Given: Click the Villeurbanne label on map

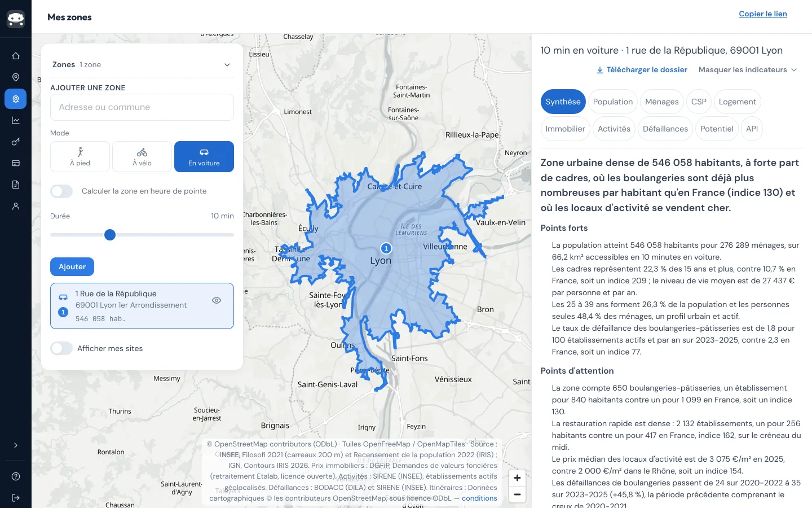Looking at the screenshot, I should click(x=445, y=247).
